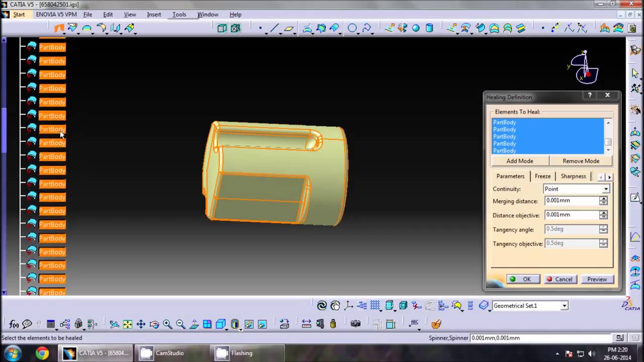644x362 pixels.
Task: Increase Merging distance with up arrow
Action: tap(603, 199)
